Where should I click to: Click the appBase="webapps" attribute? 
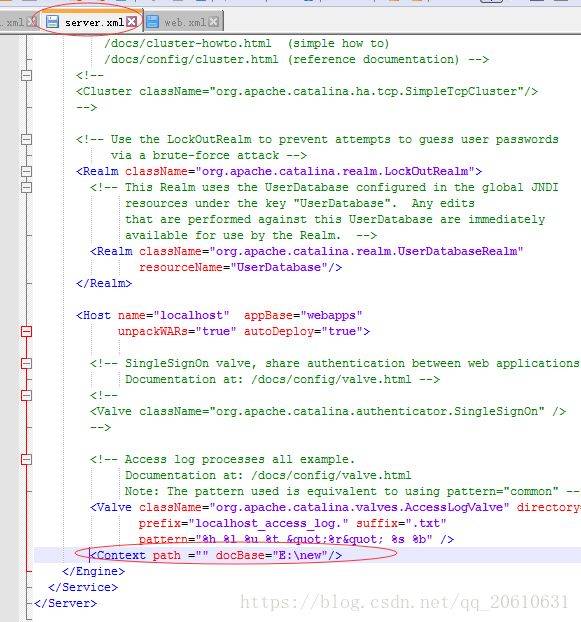(x=303, y=315)
